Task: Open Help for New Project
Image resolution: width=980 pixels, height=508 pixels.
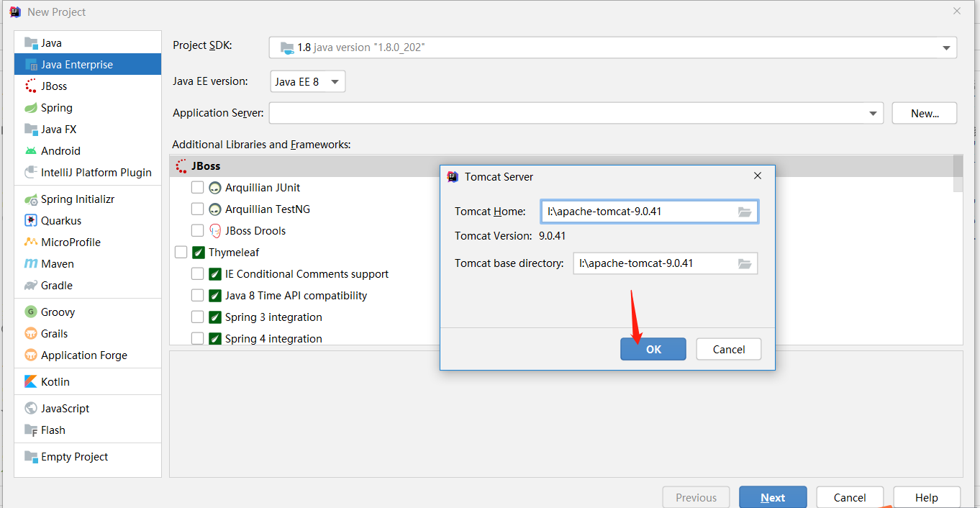Action: click(927, 497)
